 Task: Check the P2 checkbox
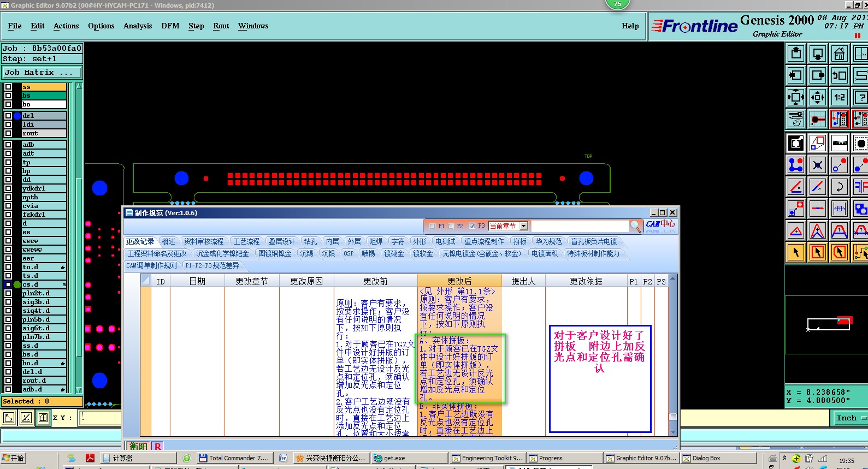pos(451,226)
